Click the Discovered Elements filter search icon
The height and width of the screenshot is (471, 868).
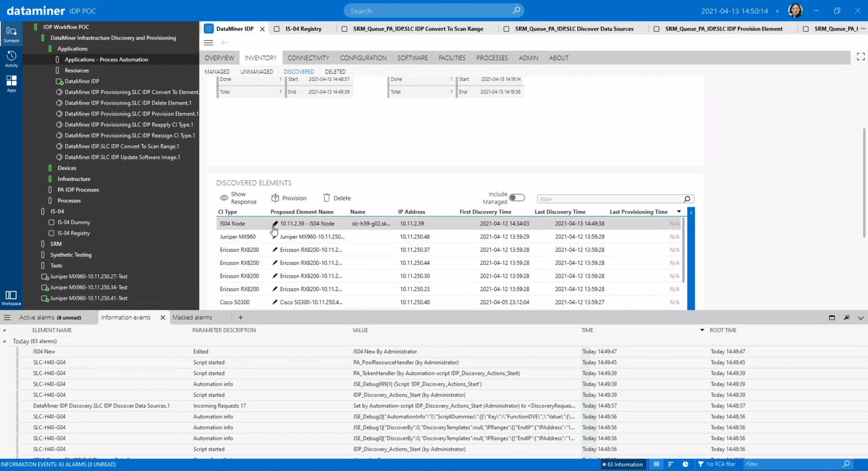point(687,199)
